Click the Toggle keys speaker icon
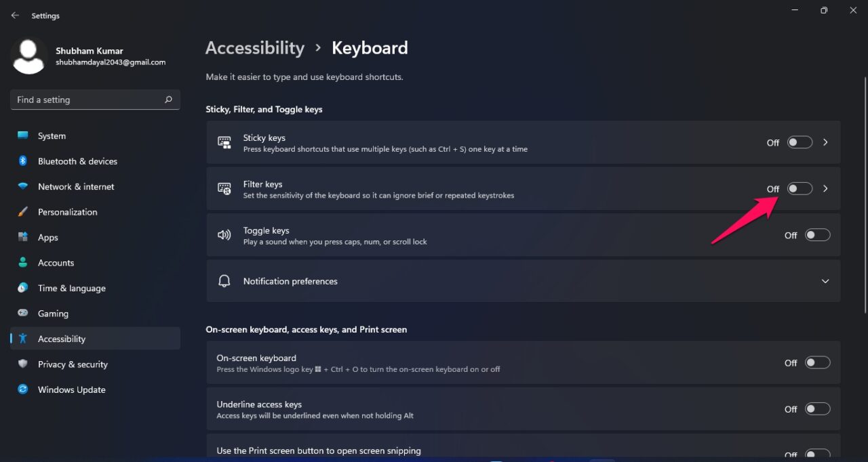Screen dimensions: 868x462 tap(224, 234)
